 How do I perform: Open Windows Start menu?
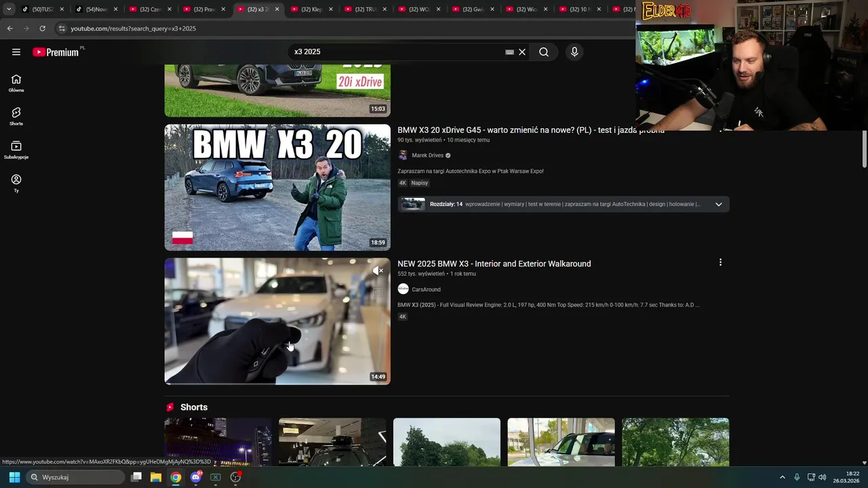pyautogui.click(x=14, y=477)
